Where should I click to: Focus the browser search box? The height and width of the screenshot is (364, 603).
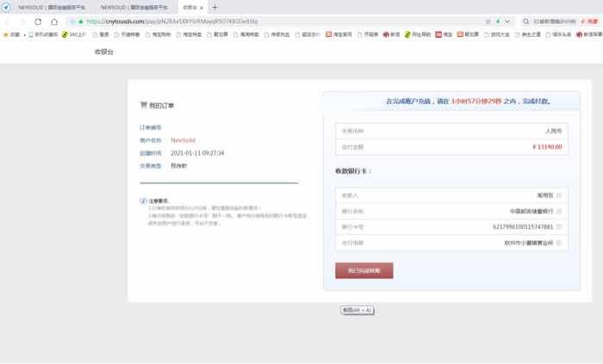click(x=554, y=22)
